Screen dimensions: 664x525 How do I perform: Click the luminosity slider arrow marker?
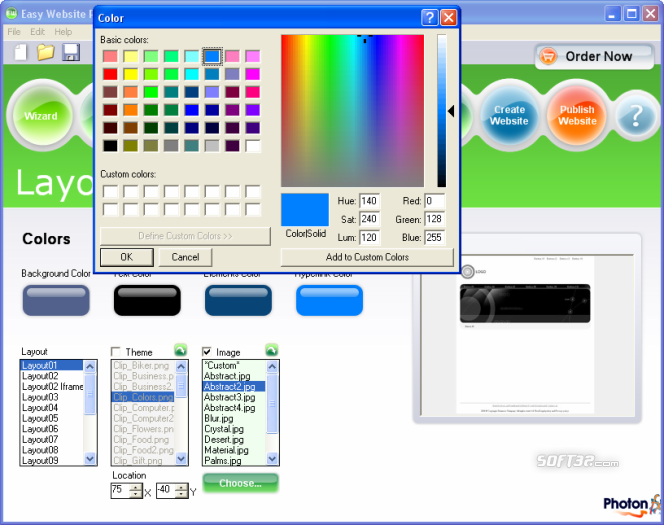tap(451, 111)
